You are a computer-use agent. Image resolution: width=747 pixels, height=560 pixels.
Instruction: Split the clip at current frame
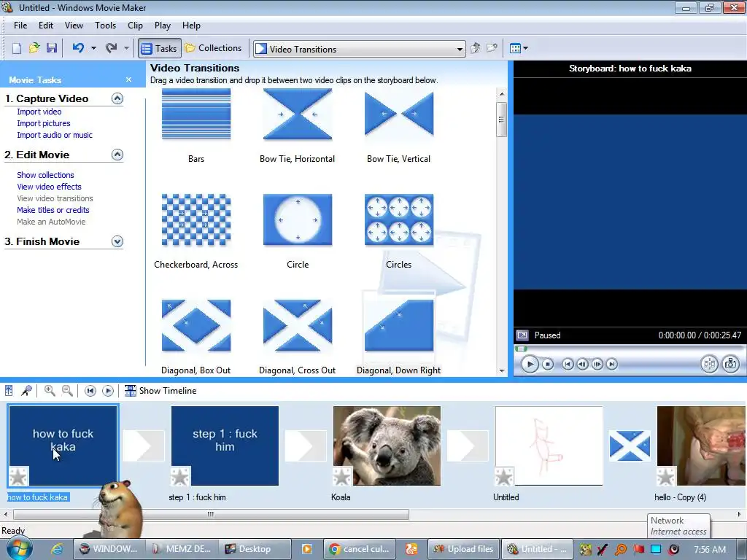[x=709, y=365]
